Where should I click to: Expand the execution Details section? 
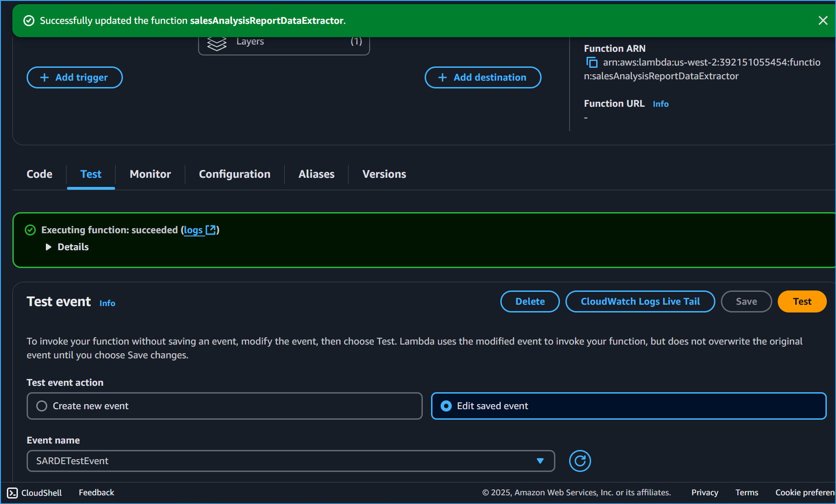[x=49, y=247]
